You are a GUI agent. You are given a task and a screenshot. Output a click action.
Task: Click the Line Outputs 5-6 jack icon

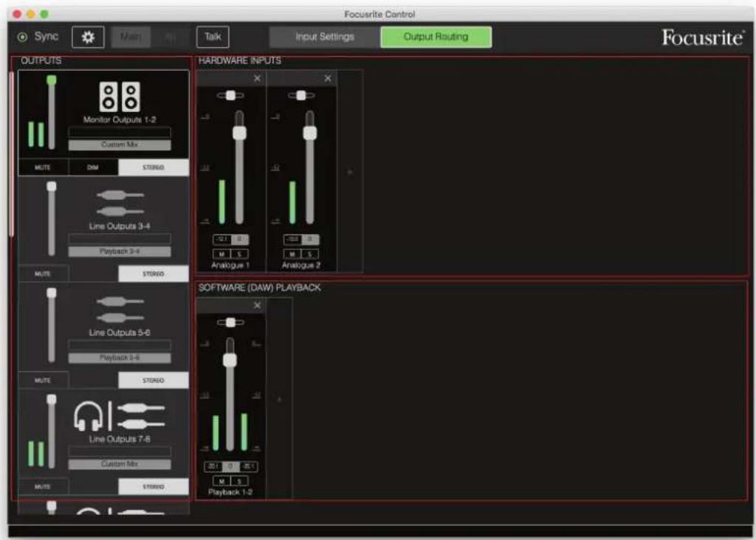(x=120, y=309)
